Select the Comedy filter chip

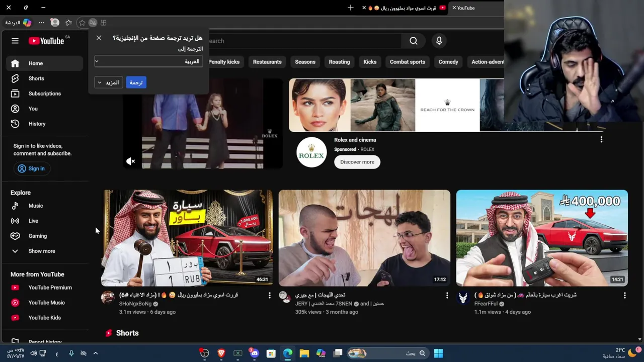coord(448,62)
